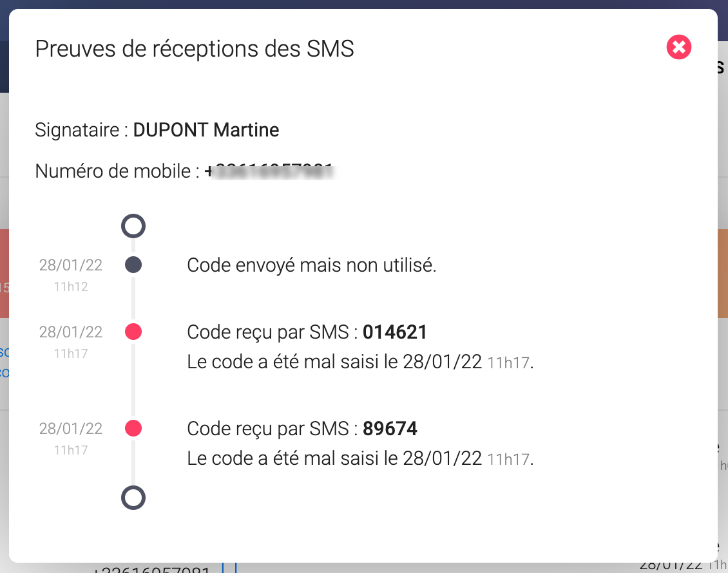Click the bold SMS code 014621

click(395, 332)
